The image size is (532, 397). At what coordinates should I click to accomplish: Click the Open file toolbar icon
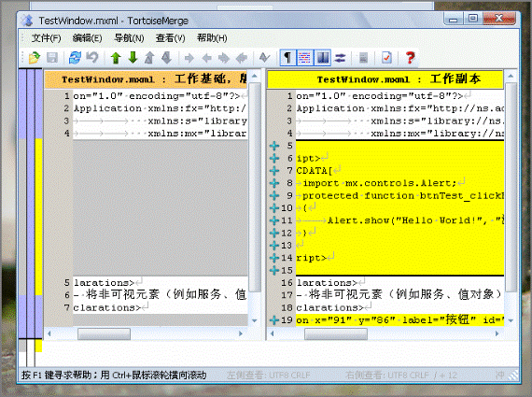point(34,58)
